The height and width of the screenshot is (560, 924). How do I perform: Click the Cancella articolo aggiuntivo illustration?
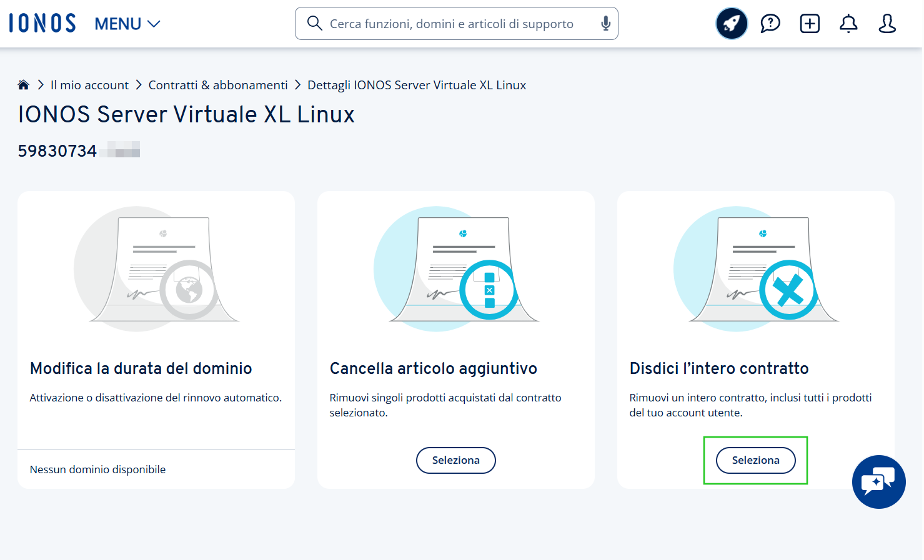456,268
